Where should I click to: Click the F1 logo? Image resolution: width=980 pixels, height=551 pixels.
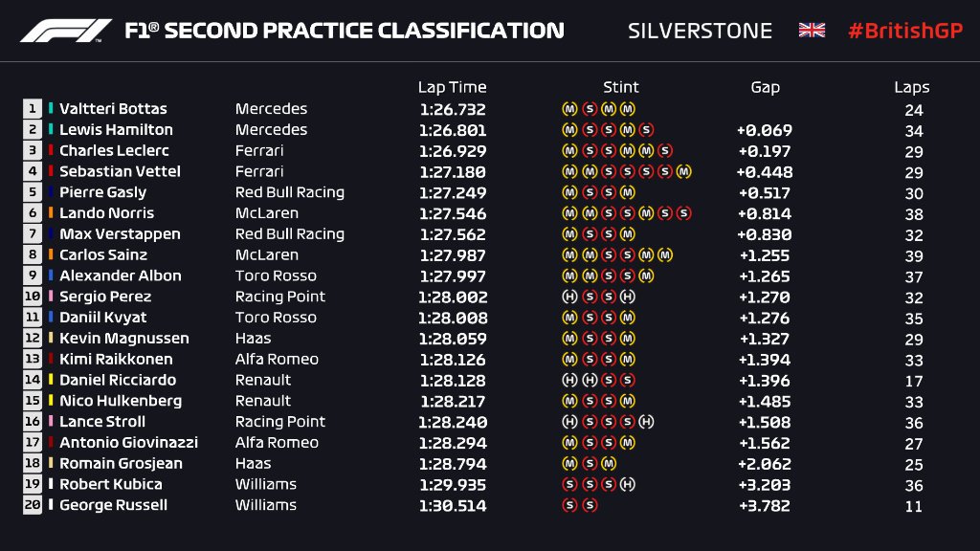point(66,31)
